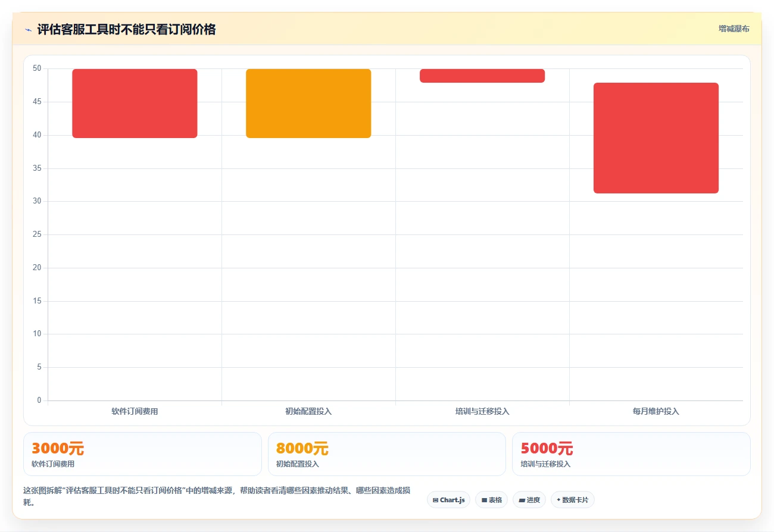Viewport: 774px width, 532px height.
Task: Click the 每月维护投入 x-axis label
Action: (656, 411)
